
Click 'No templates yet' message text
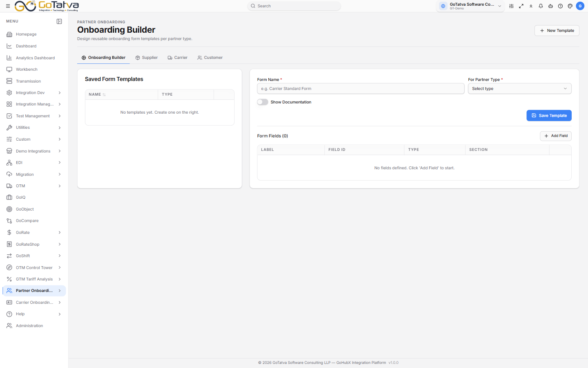[x=160, y=112]
